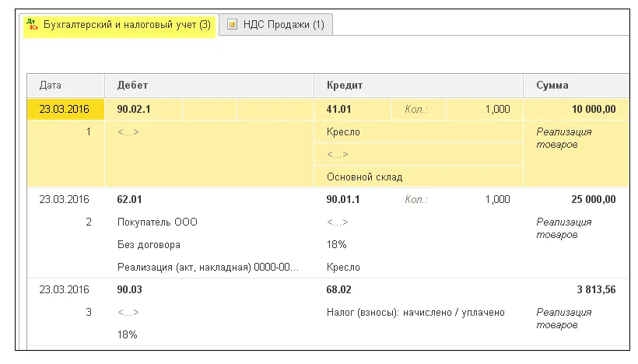Click the Налог (взносы): начислено / уплачено cell

pos(415,313)
